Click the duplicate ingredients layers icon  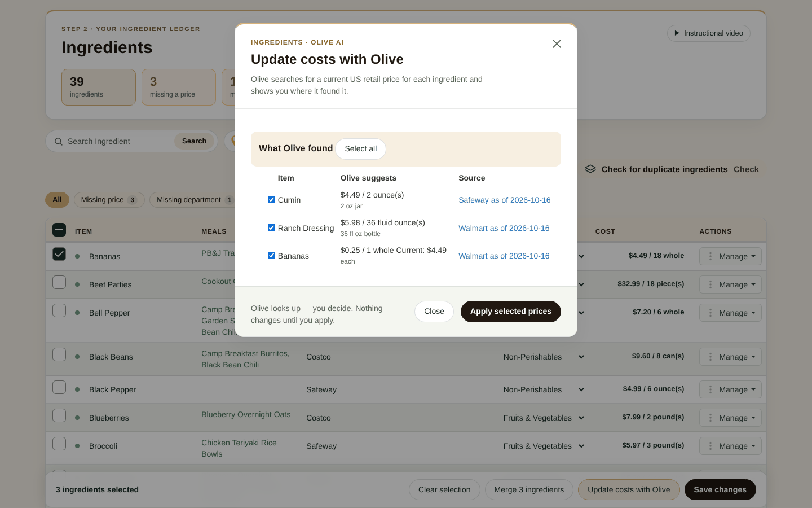[590, 169]
